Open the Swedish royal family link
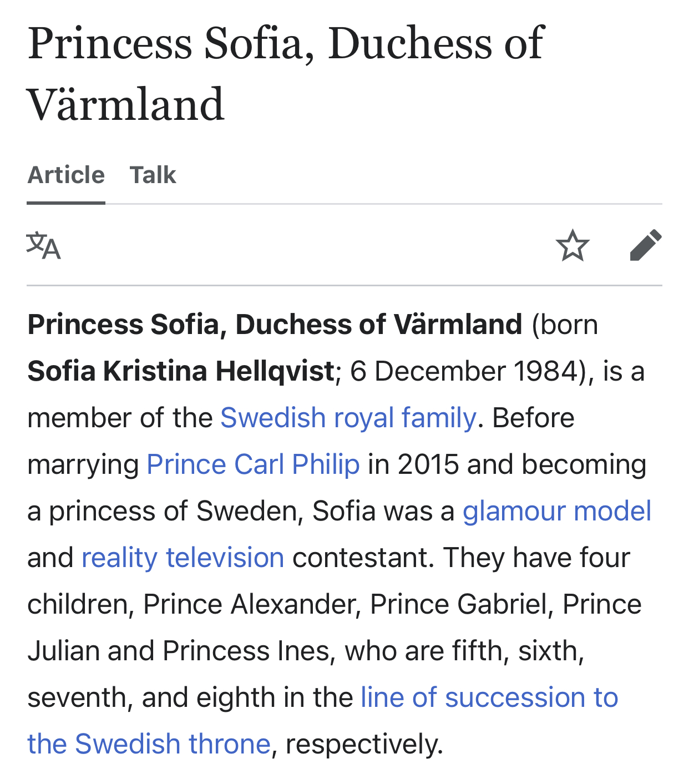Screen dimensions: 689x784 tap(348, 418)
